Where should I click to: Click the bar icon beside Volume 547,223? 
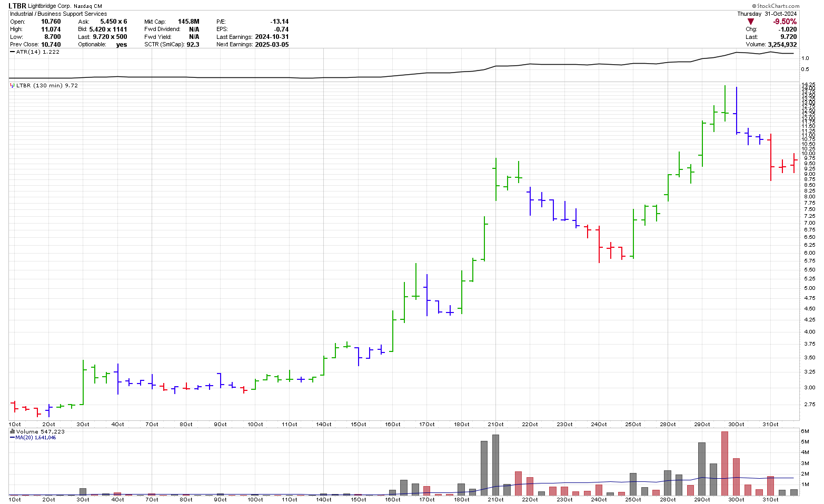coord(12,431)
